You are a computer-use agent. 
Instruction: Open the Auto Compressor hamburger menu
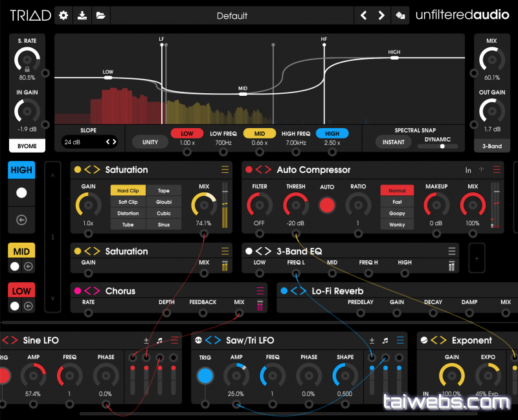coord(497,170)
